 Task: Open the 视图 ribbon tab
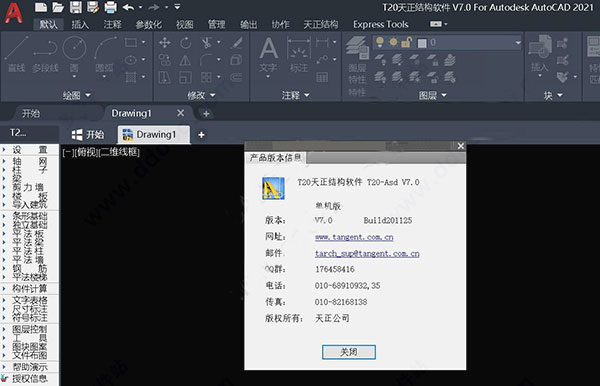pos(184,24)
